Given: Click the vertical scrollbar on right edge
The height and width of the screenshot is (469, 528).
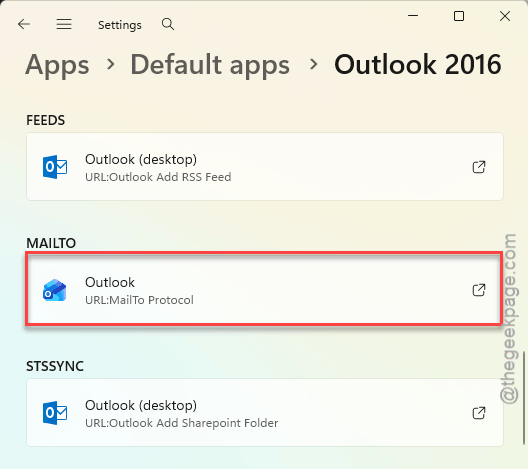Looking at the screenshot, I should tap(524, 397).
